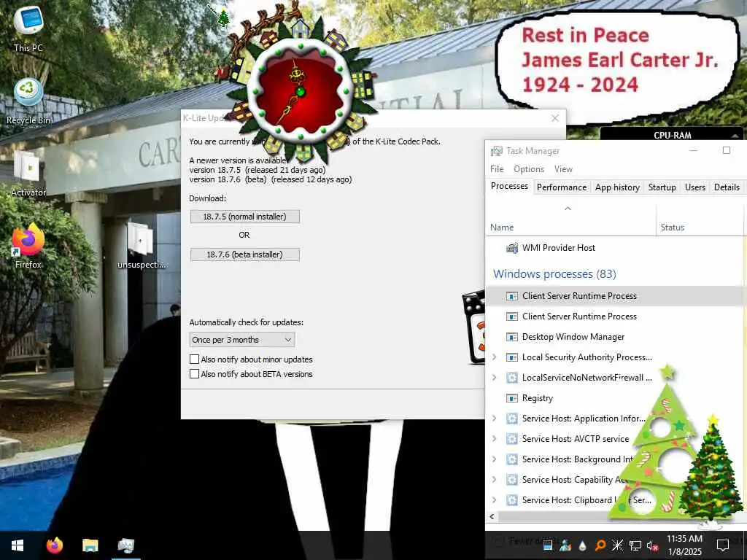The image size is (747, 560).
Task: Select WMI Provider Host process icon
Action: click(512, 248)
